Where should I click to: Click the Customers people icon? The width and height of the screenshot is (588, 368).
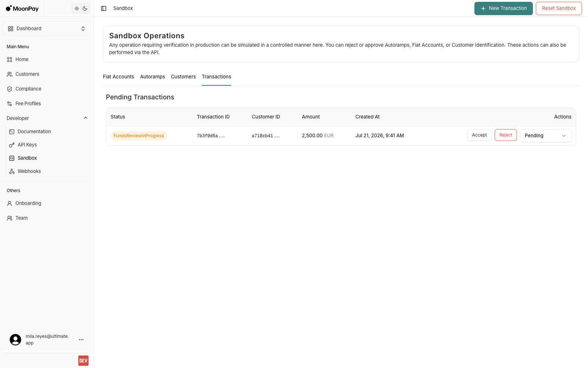10,74
